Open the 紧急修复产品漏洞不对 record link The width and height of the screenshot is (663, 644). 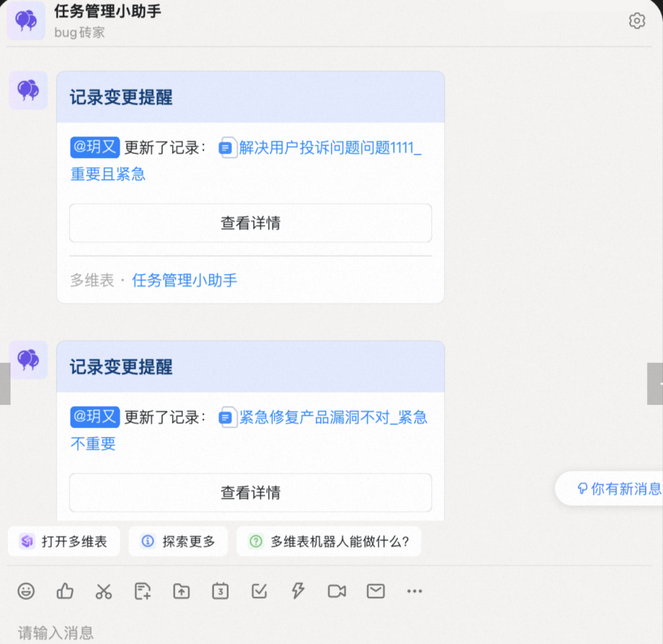pos(332,417)
